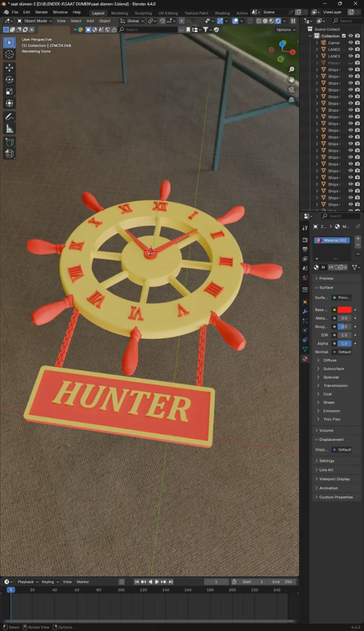Open the Object Mode dropdown

[34, 21]
